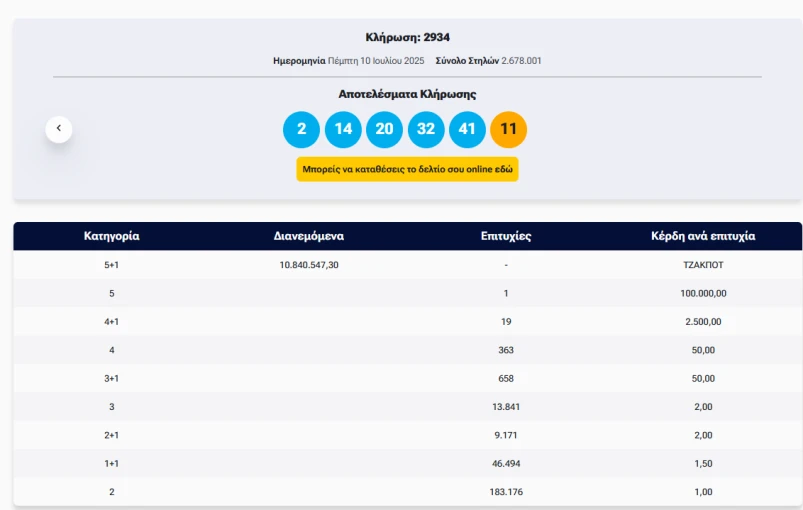This screenshot has height=510, width=803.
Task: Click the ΤΖΑΚΠΟΤ cell
Action: (703, 265)
